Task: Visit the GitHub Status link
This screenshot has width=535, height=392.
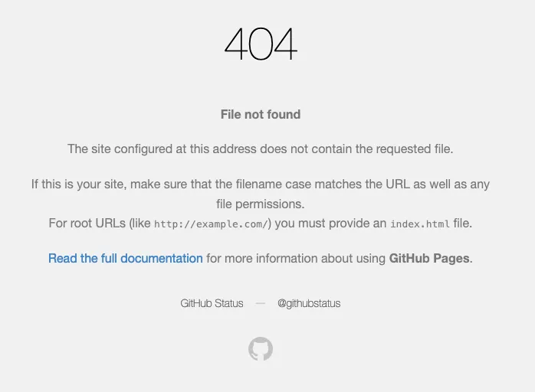Action: click(x=212, y=303)
